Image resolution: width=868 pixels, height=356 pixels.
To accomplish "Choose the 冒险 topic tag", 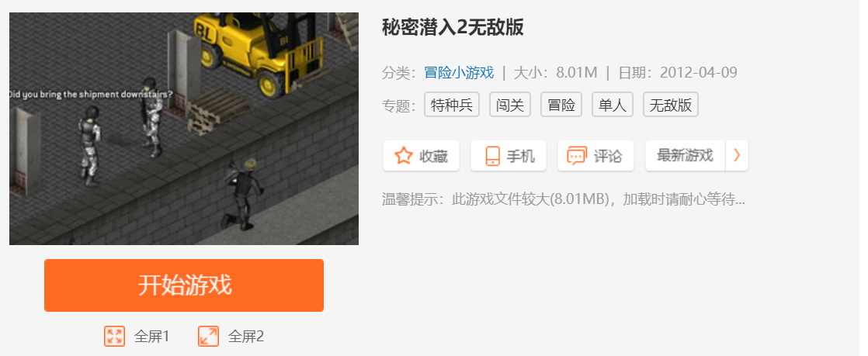I will 561,105.
